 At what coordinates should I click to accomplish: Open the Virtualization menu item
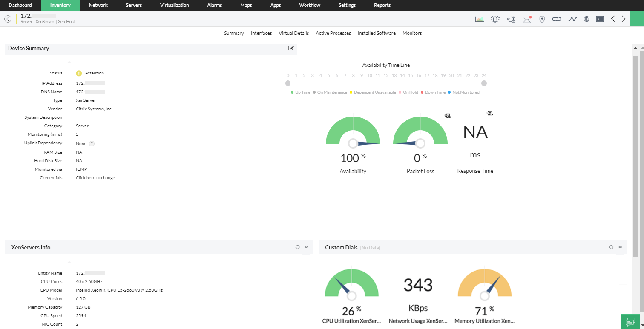coord(174,6)
